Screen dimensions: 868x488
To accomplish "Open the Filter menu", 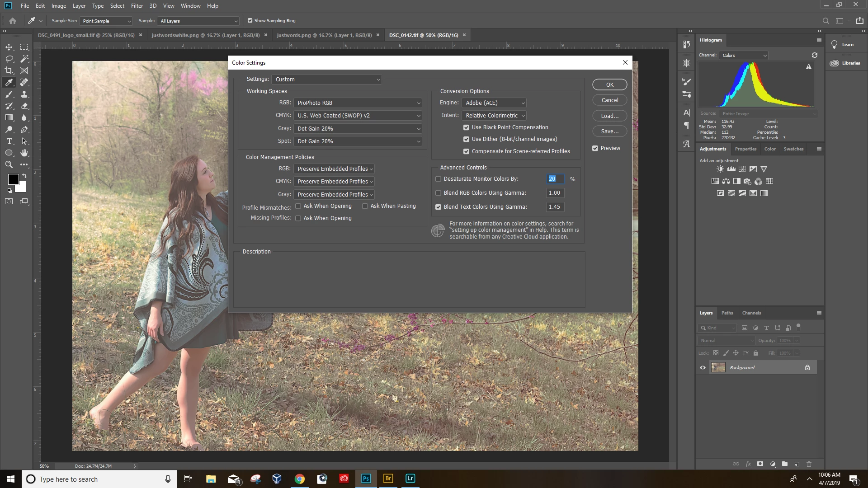I will click(137, 6).
